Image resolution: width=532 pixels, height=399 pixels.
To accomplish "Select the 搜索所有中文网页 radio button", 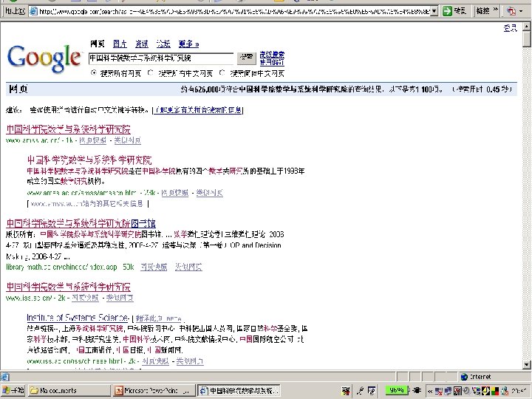I will [151, 72].
